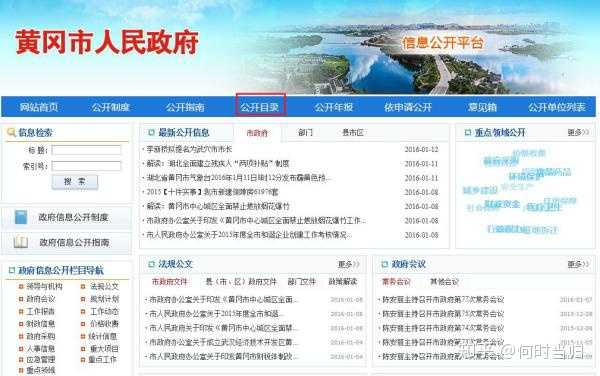This screenshot has width=600, height=376.
Task: Open 法规公文 in the 栏目导航 list
Action: [x=104, y=286]
